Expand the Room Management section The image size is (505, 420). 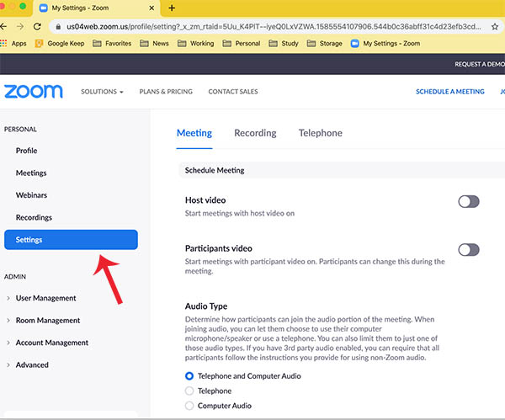click(48, 321)
